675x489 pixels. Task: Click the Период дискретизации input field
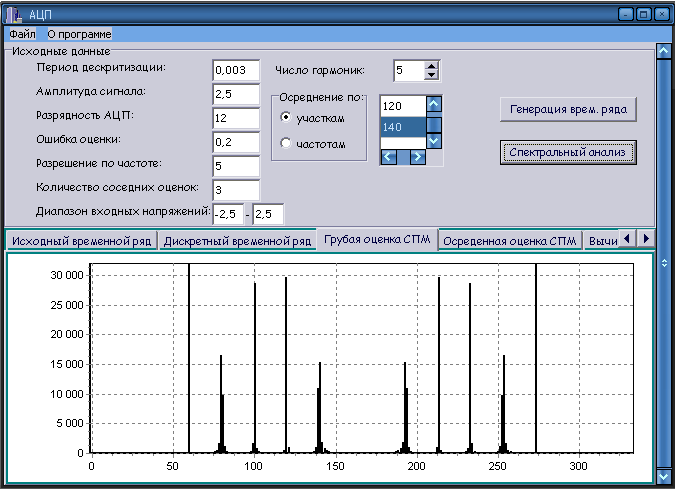click(236, 70)
